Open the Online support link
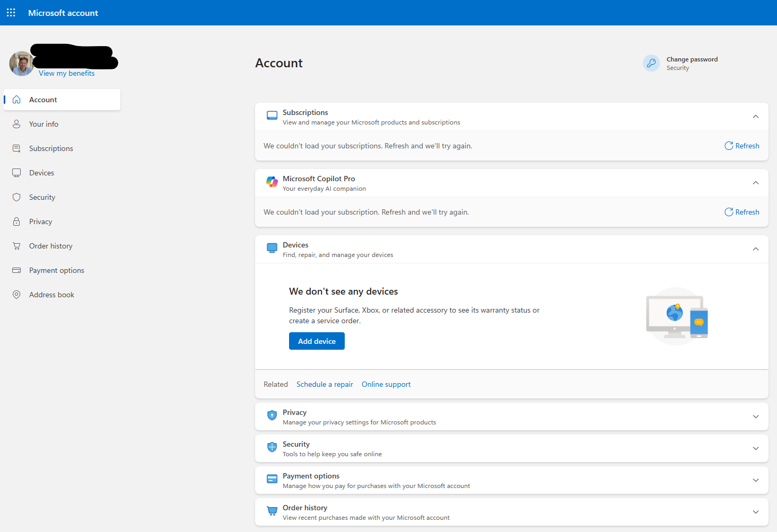 [386, 384]
